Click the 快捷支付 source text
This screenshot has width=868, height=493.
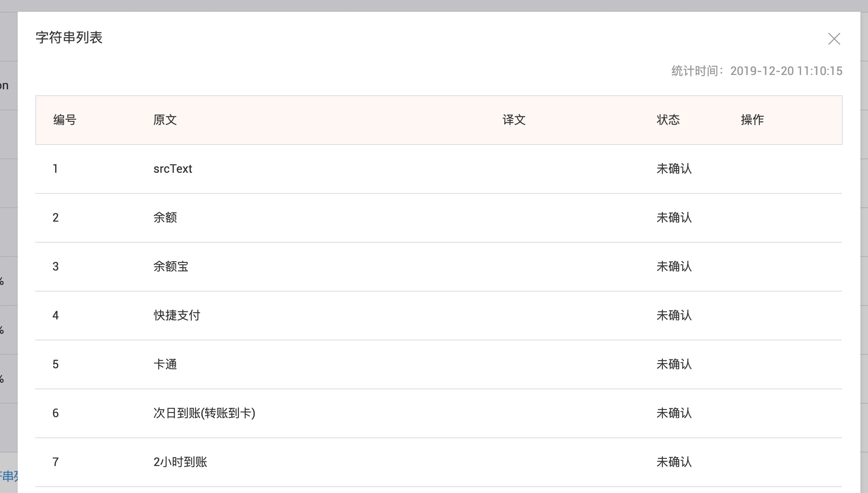click(177, 316)
